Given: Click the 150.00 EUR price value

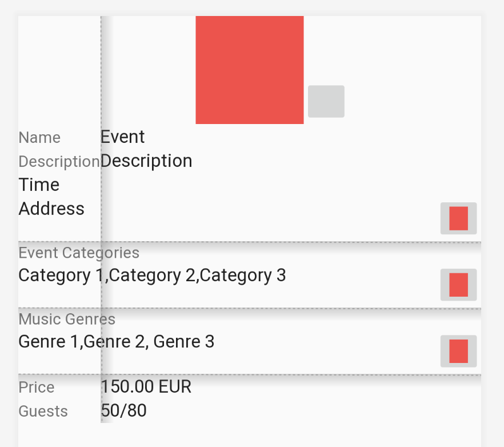Looking at the screenshot, I should 146,388.
